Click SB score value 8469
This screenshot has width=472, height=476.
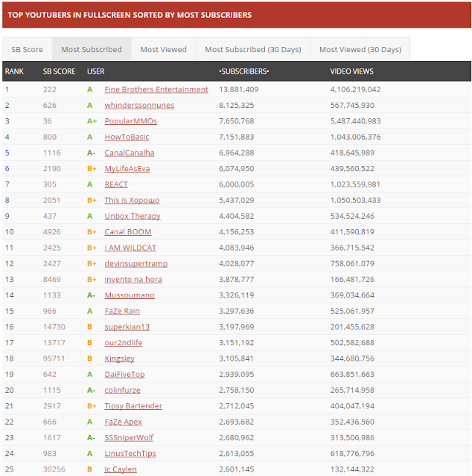click(x=51, y=280)
